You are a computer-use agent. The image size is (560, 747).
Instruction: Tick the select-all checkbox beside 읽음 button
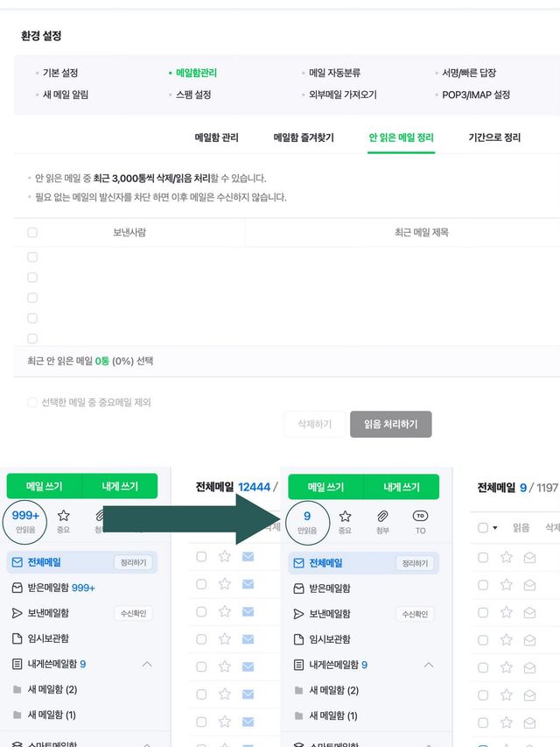point(483,528)
